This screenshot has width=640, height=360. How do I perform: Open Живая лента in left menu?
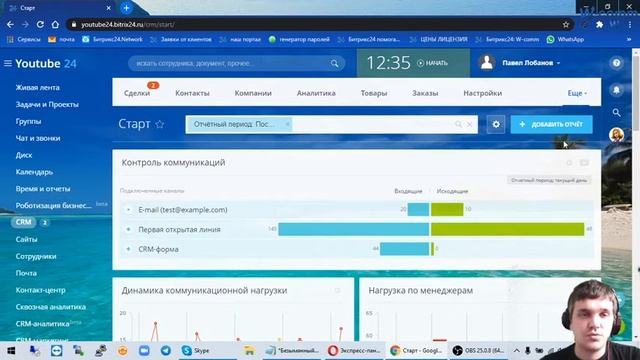38,87
